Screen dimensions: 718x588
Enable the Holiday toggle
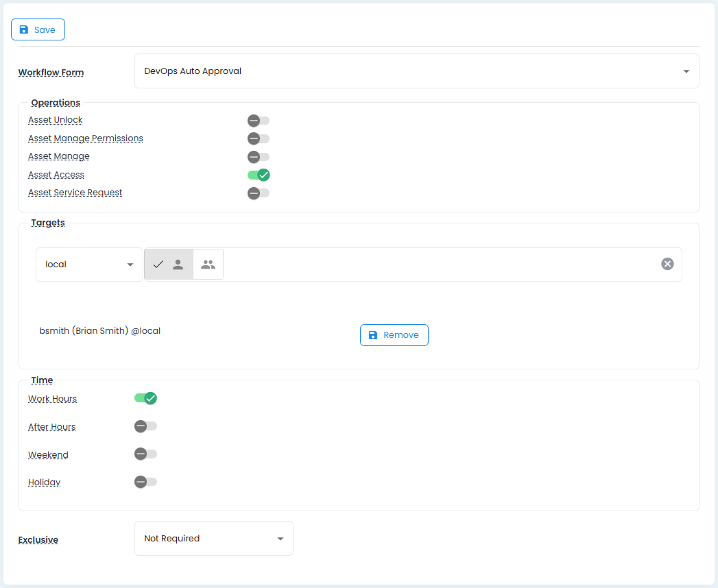pos(146,482)
